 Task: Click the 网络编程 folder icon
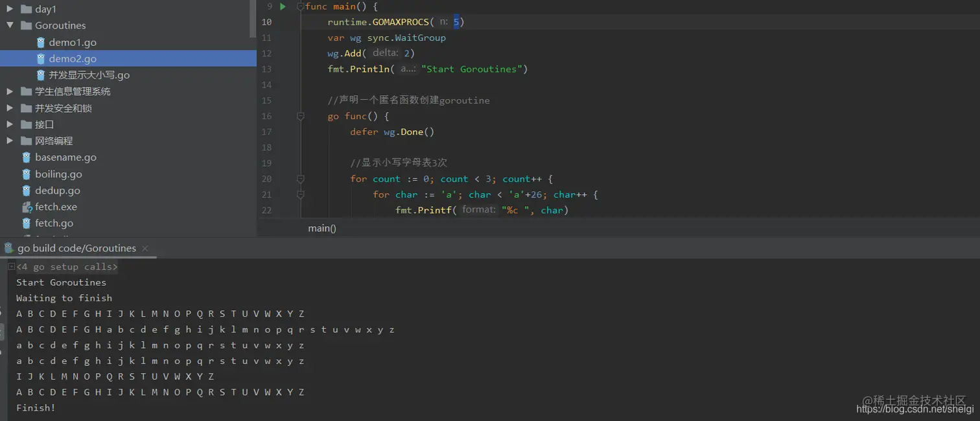click(x=27, y=141)
